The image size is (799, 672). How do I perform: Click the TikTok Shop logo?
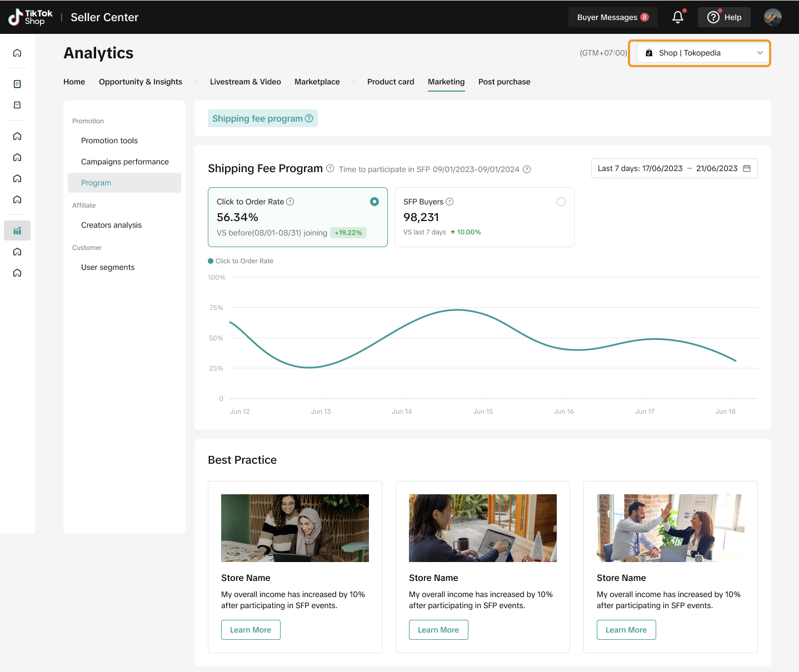[x=31, y=17]
